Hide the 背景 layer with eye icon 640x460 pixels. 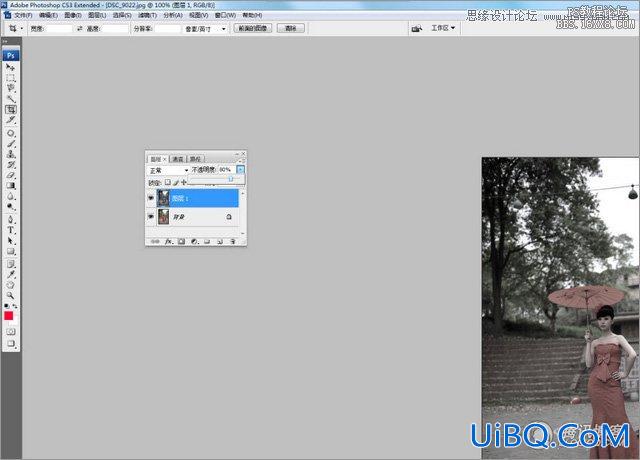[151, 217]
